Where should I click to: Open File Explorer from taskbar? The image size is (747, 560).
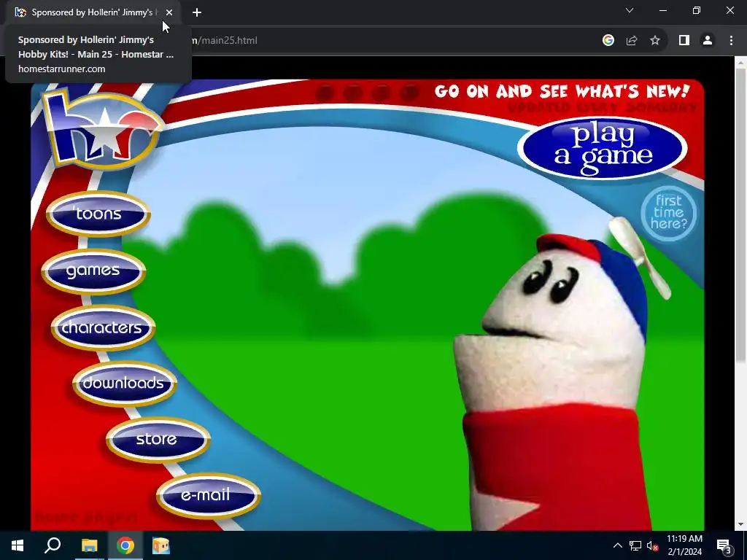click(89, 545)
